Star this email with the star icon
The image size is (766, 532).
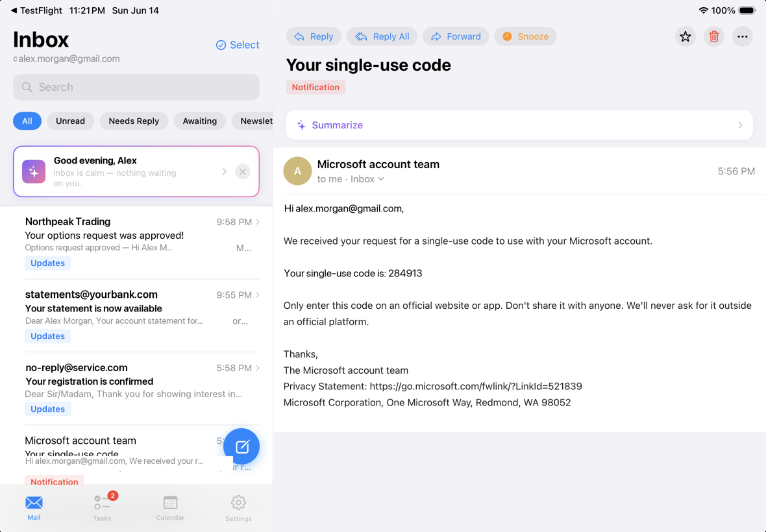(x=686, y=36)
